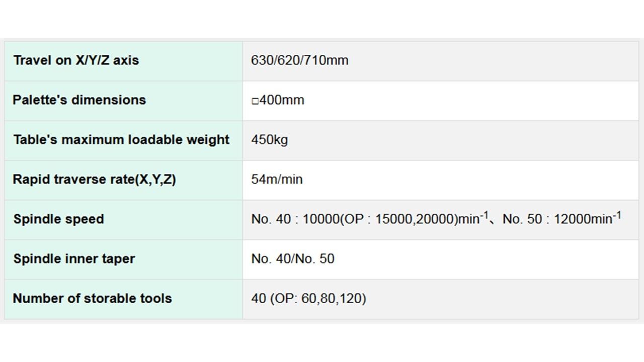Click the 'Spindle speed' row header

[x=58, y=219]
